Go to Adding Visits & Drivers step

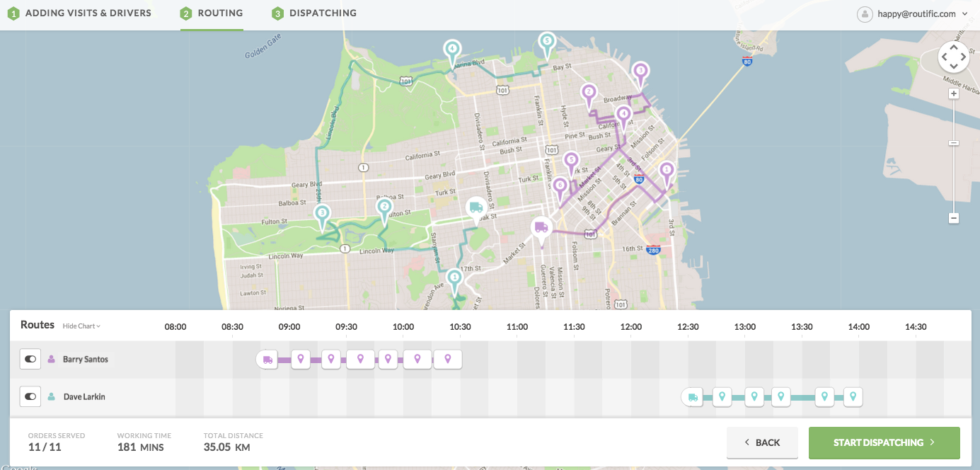coord(79,13)
